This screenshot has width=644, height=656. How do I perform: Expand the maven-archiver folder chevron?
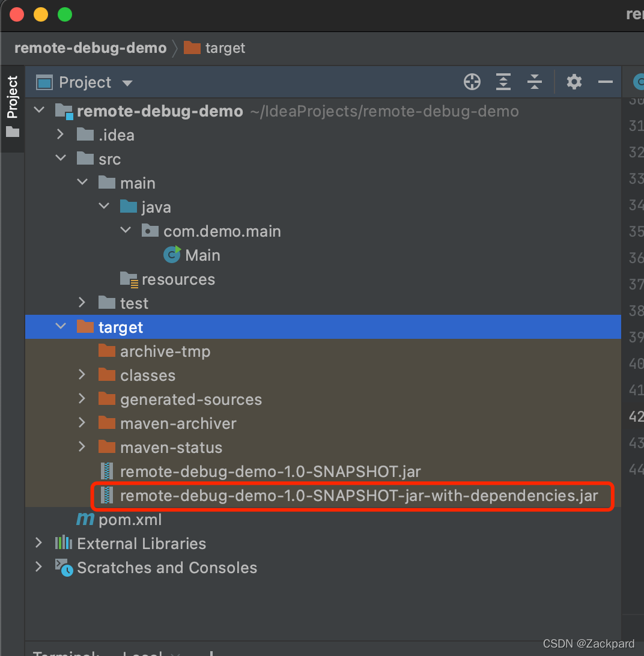pyautogui.click(x=82, y=422)
